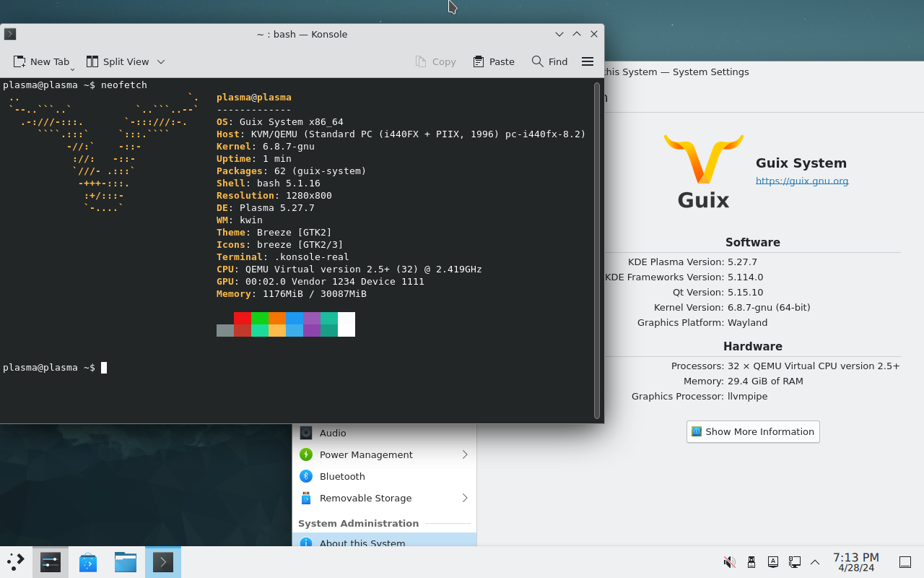The height and width of the screenshot is (578, 924).
Task: Open the application launcher on taskbar
Action: coord(16,562)
